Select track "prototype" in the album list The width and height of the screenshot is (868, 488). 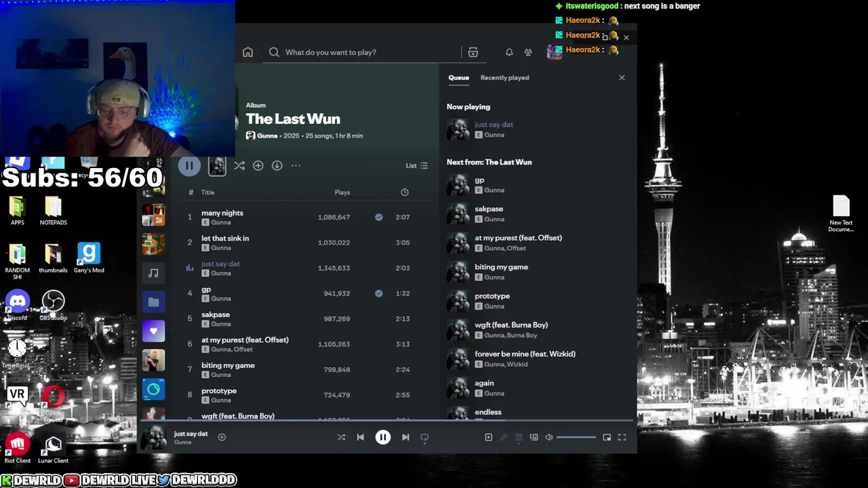click(x=219, y=391)
